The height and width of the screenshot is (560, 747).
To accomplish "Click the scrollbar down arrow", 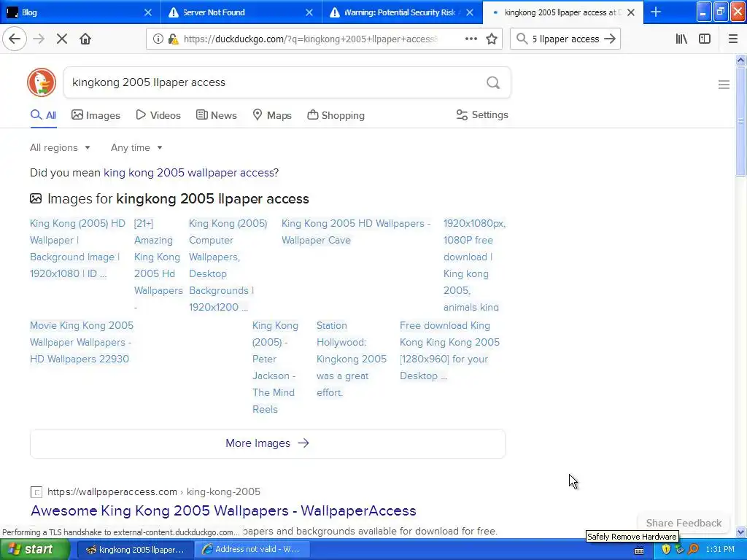I will tap(740, 532).
